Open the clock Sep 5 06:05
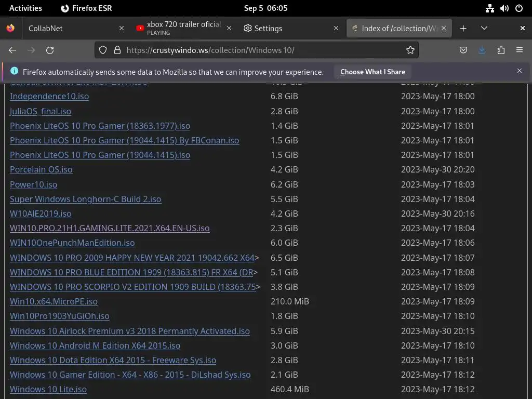This screenshot has height=399, width=532. pyautogui.click(x=265, y=8)
